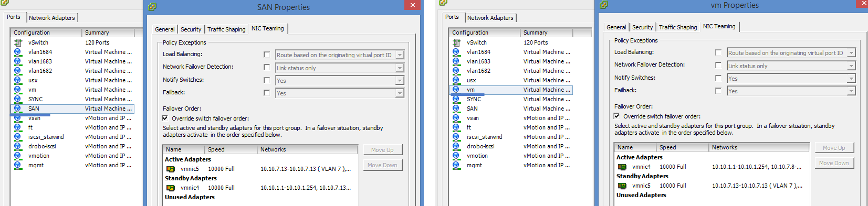Tick the Failback checkbox in vm Properties
This screenshot has height=206, width=868.
718,91
